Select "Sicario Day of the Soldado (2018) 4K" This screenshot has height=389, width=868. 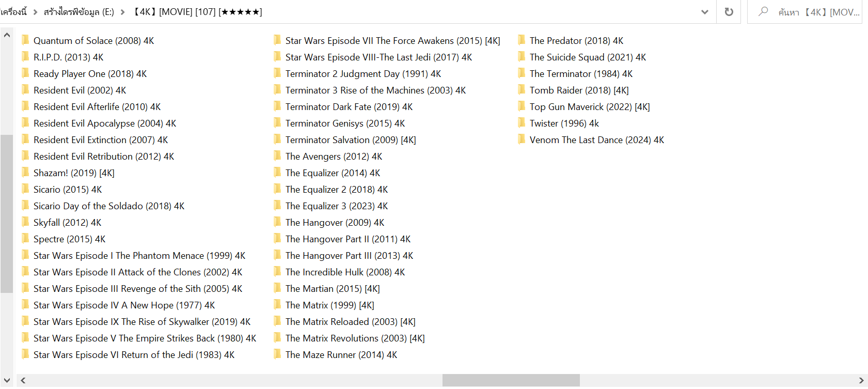[x=109, y=206]
